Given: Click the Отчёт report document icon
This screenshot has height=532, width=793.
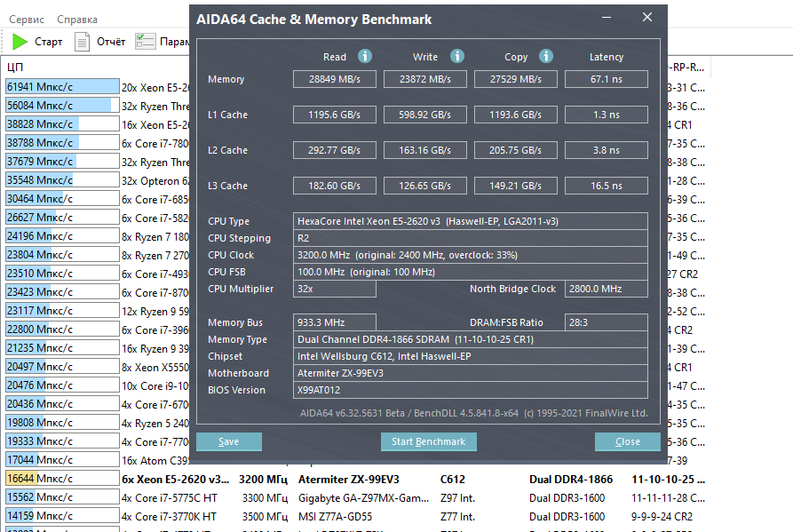Looking at the screenshot, I should click(82, 42).
